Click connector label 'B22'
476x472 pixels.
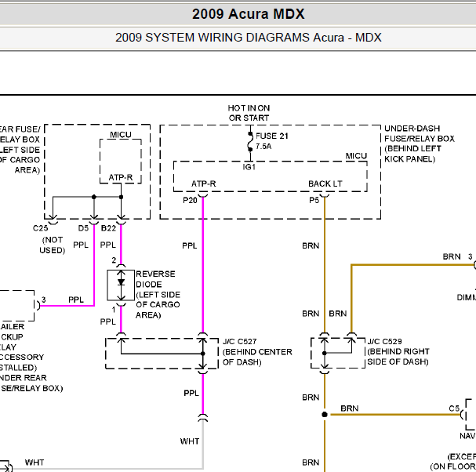coord(108,228)
